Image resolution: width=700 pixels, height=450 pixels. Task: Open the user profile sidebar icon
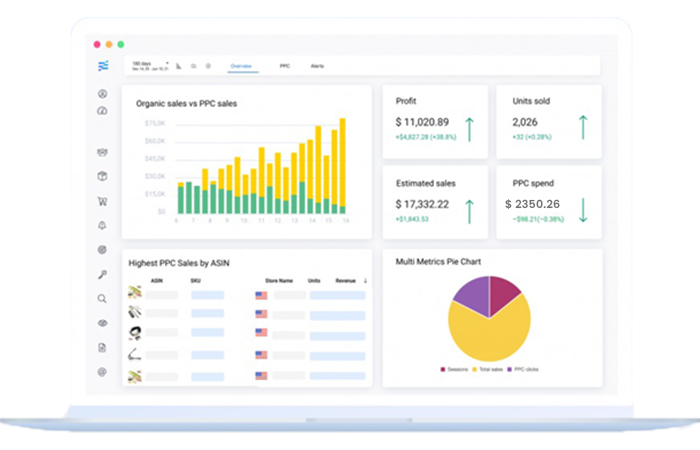102,94
